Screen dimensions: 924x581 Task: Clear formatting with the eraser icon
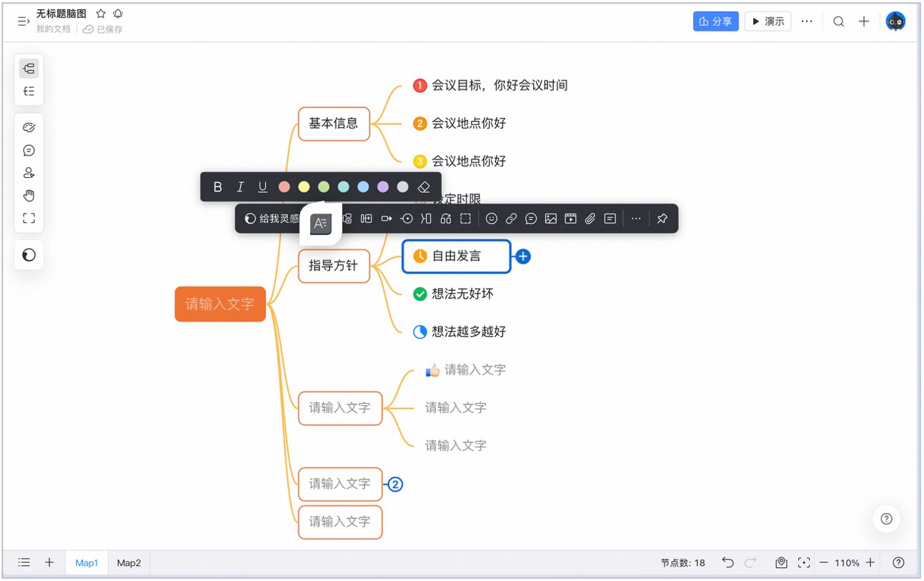pyautogui.click(x=424, y=187)
